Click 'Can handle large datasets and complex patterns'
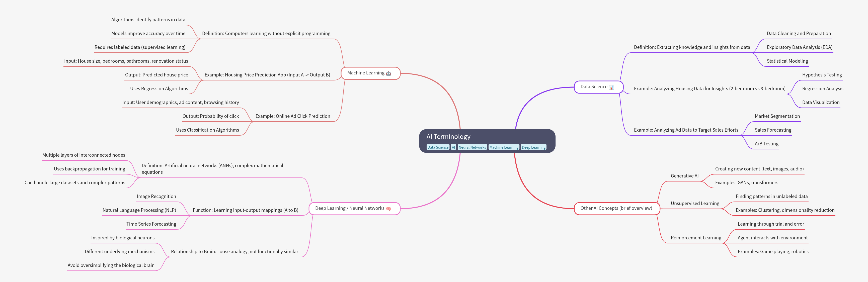Image resolution: width=868 pixels, height=282 pixels. pyautogui.click(x=75, y=182)
